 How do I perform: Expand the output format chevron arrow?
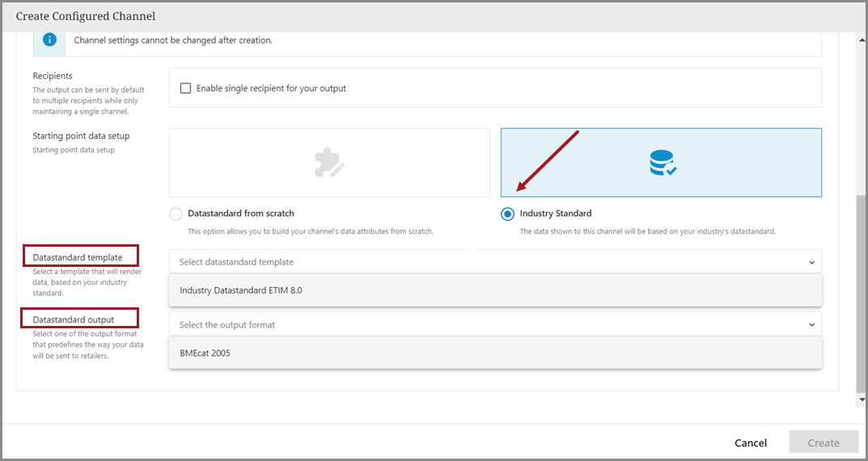[x=811, y=325]
